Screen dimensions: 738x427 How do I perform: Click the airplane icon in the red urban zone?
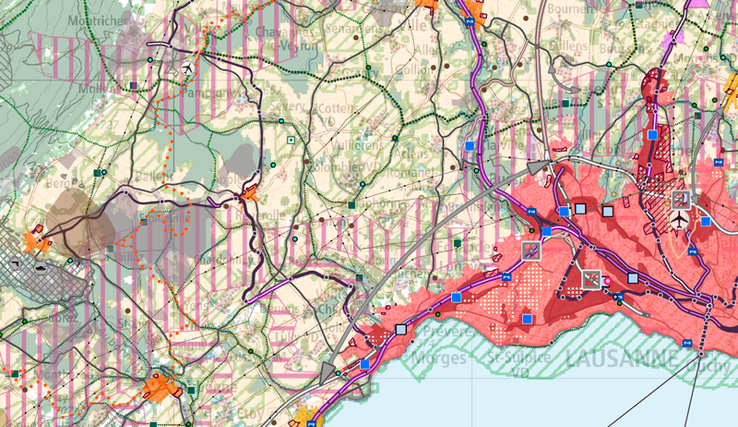click(x=679, y=219)
